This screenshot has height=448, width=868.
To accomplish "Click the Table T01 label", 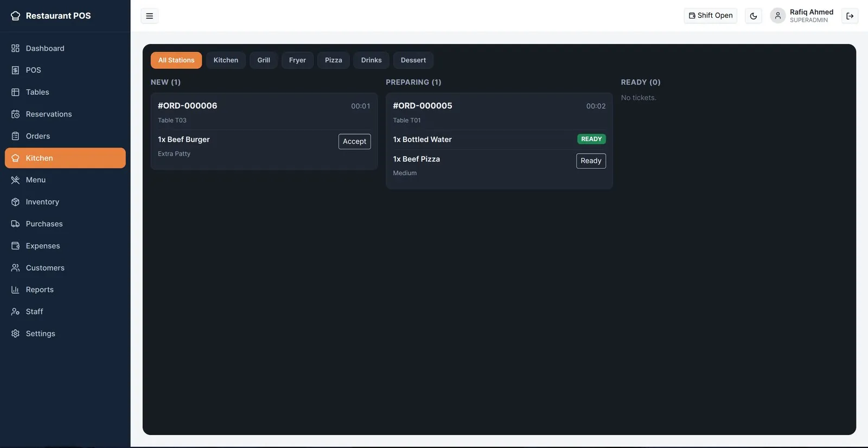I will point(407,120).
